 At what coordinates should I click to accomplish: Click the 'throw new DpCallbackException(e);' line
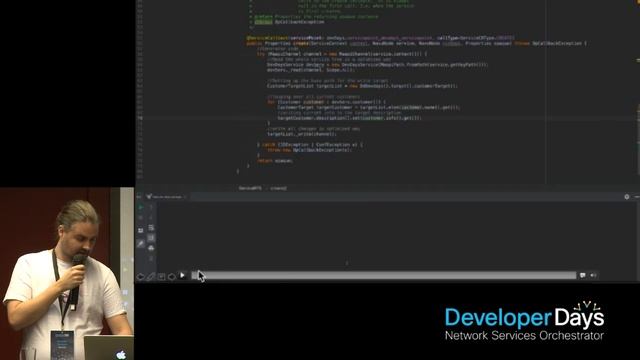309,150
